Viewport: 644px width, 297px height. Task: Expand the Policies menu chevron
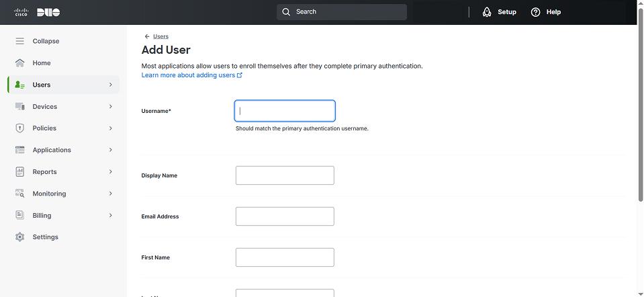[x=111, y=128]
